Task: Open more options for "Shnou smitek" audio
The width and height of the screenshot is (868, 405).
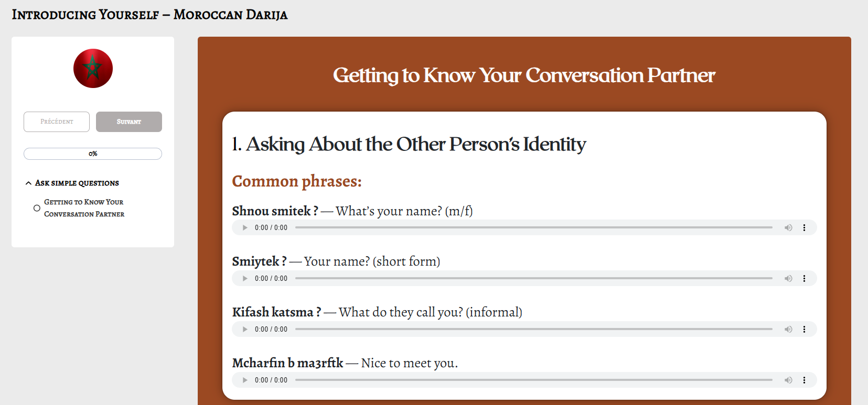Action: [804, 228]
